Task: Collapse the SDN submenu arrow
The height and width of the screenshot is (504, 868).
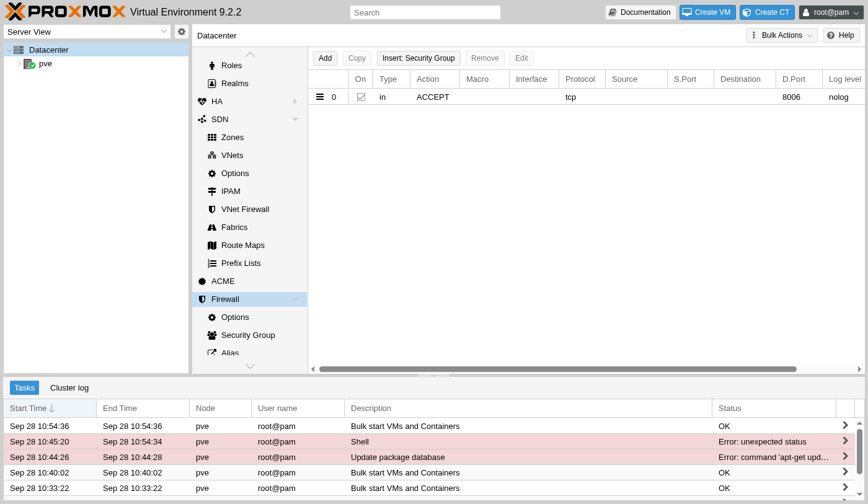Action: point(295,120)
